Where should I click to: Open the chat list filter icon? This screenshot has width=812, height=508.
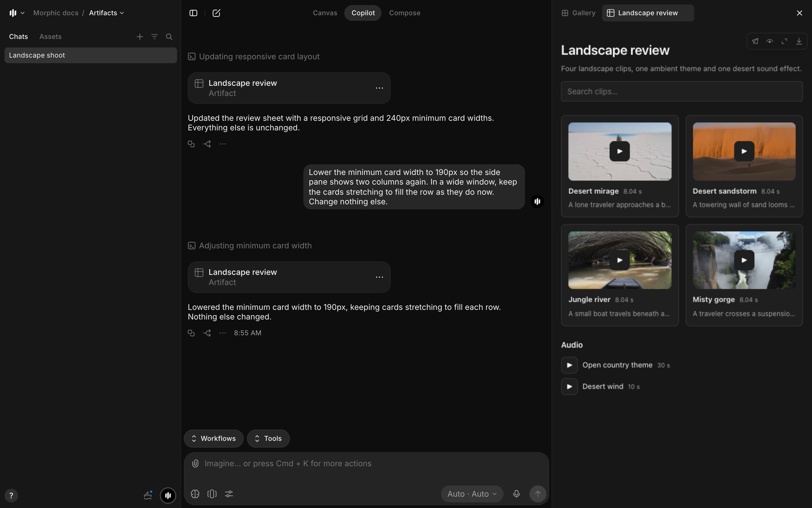tap(154, 37)
